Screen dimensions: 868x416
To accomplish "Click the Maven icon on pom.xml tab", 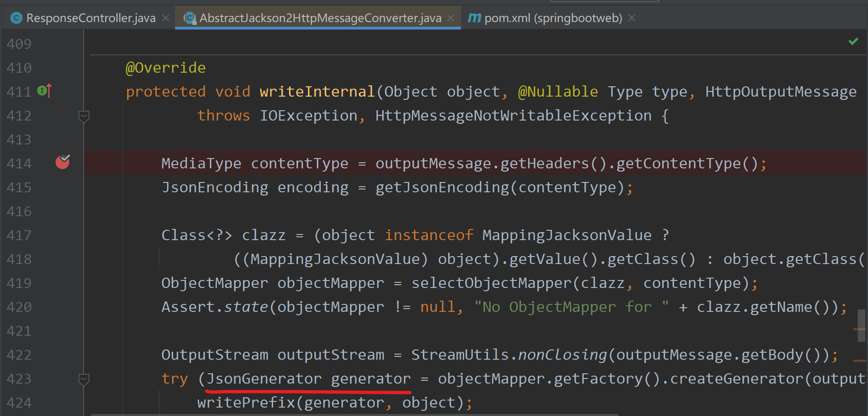I will [x=474, y=18].
